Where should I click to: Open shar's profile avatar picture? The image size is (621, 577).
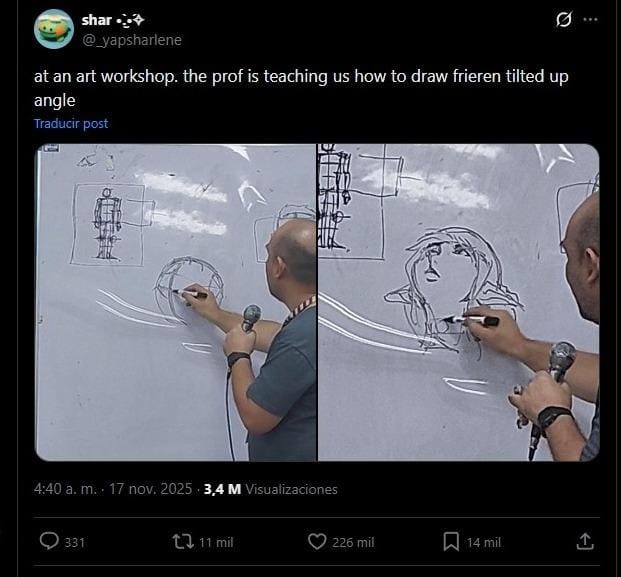53,29
